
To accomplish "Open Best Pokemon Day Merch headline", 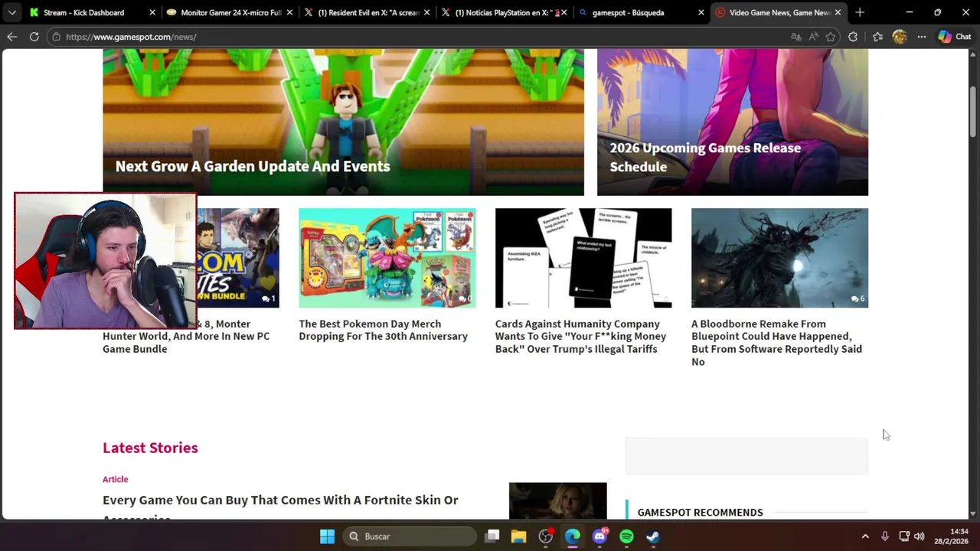I will (x=383, y=330).
